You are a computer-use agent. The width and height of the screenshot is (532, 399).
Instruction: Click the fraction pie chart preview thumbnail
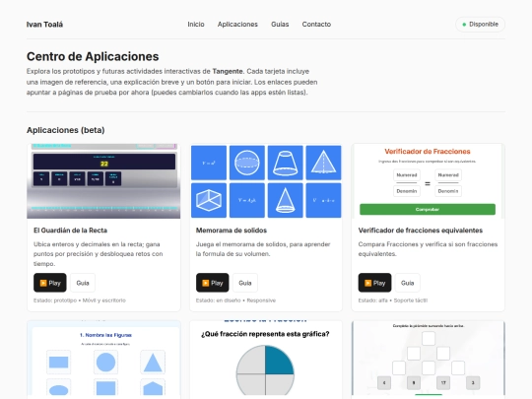pos(266,358)
